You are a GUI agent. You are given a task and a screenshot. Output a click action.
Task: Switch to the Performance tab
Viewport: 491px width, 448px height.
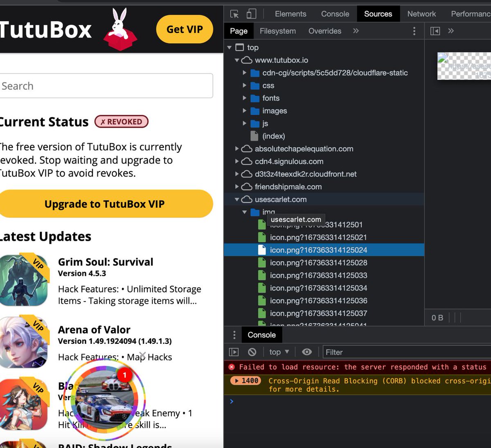coord(471,14)
